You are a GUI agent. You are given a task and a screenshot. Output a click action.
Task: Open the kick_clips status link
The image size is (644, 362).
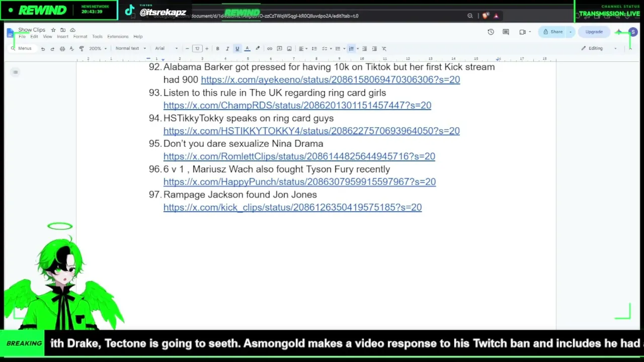pyautogui.click(x=292, y=207)
